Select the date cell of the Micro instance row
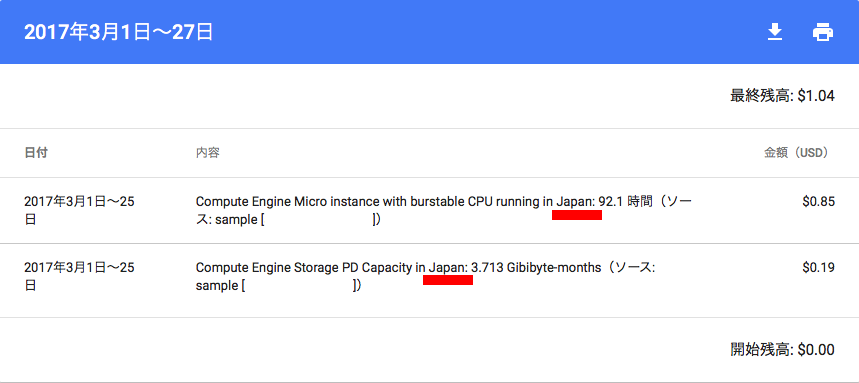This screenshot has width=859, height=383. click(x=79, y=211)
